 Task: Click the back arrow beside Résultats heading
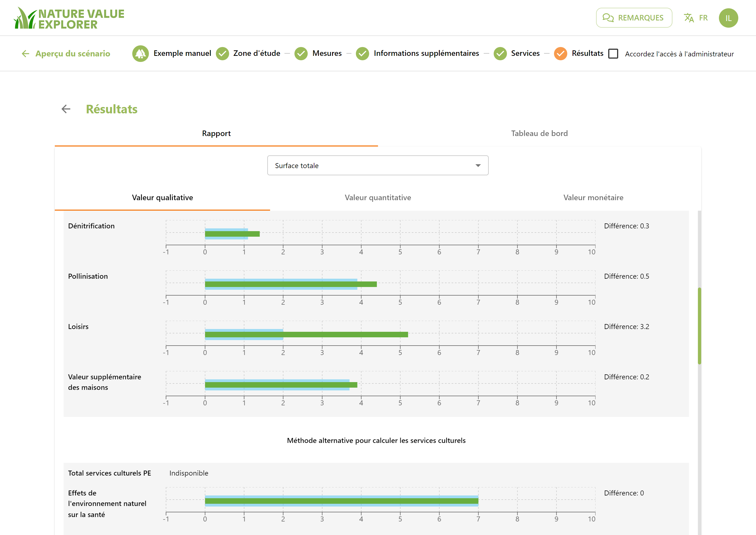66,109
